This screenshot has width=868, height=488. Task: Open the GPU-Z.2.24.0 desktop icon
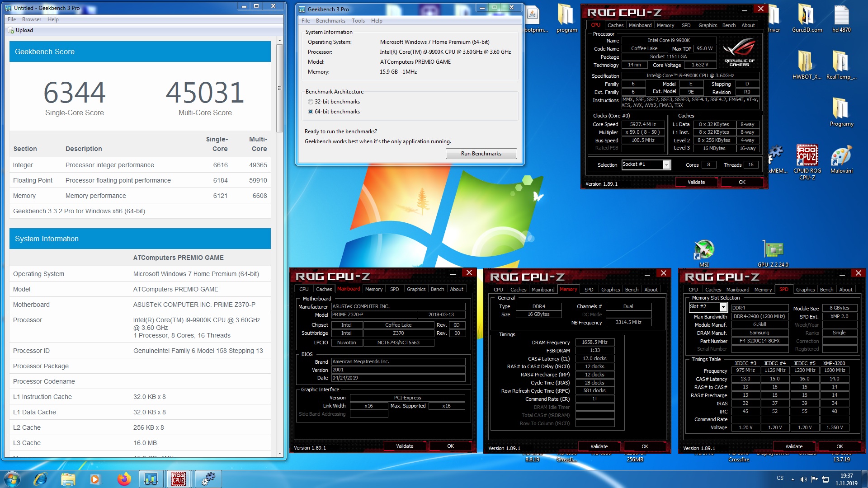coord(773,253)
